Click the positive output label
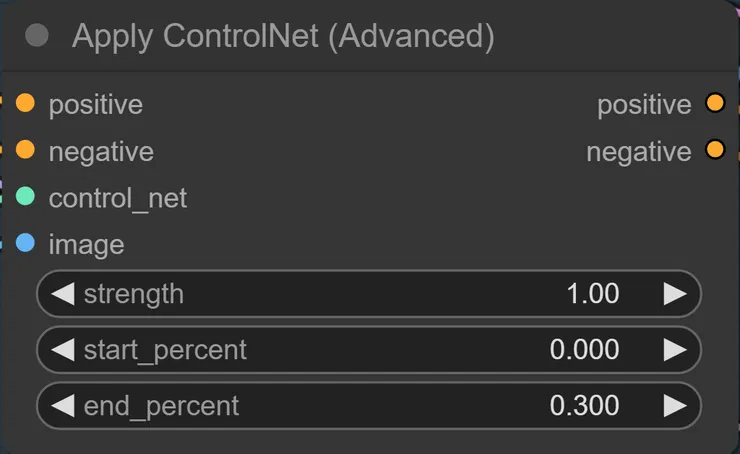Image resolution: width=740 pixels, height=454 pixels. (x=644, y=104)
